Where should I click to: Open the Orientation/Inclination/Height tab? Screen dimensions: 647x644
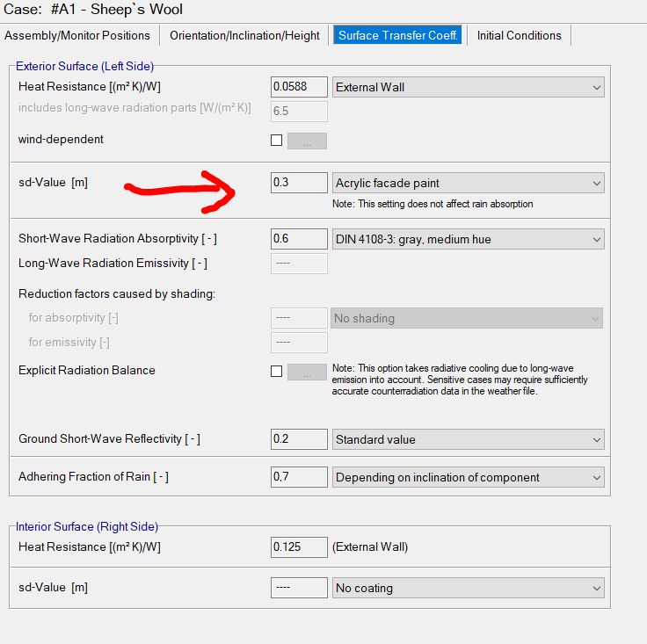pos(244,35)
